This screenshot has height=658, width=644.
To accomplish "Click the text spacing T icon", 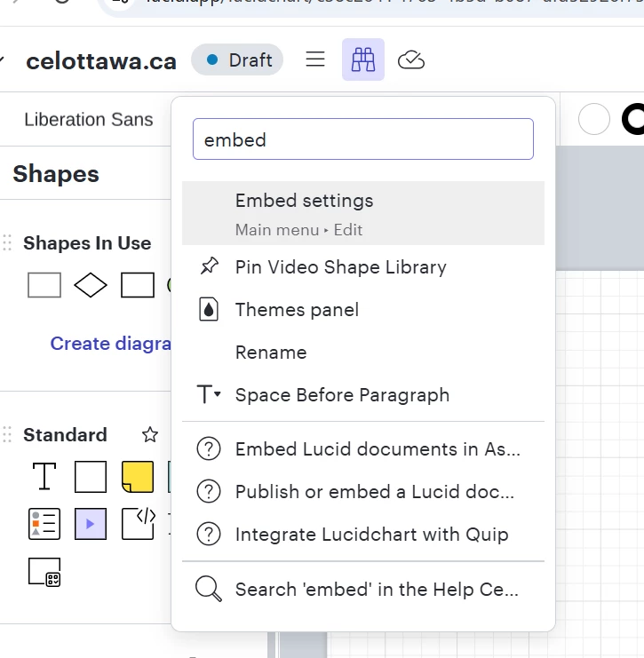I will tap(209, 394).
